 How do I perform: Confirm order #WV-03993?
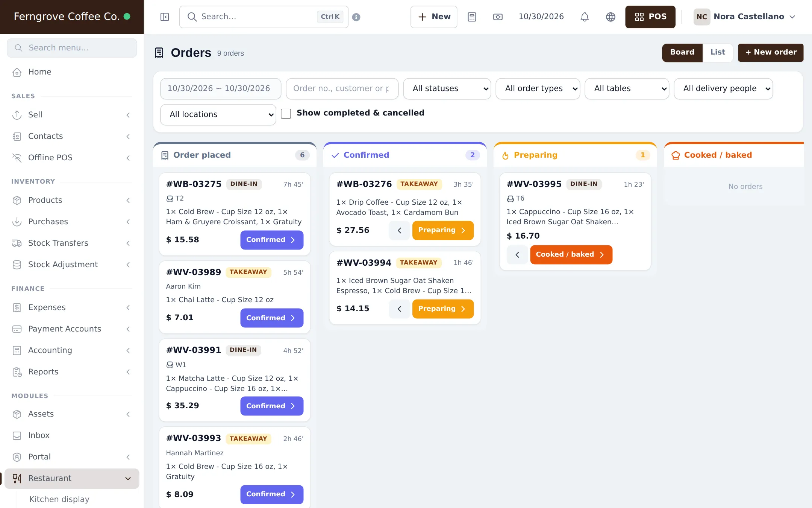coord(272,494)
